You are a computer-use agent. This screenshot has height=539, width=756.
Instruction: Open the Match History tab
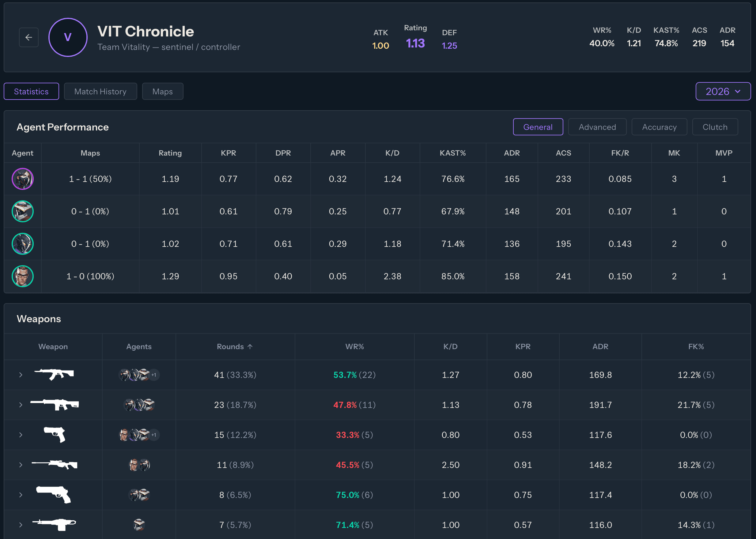click(x=100, y=91)
